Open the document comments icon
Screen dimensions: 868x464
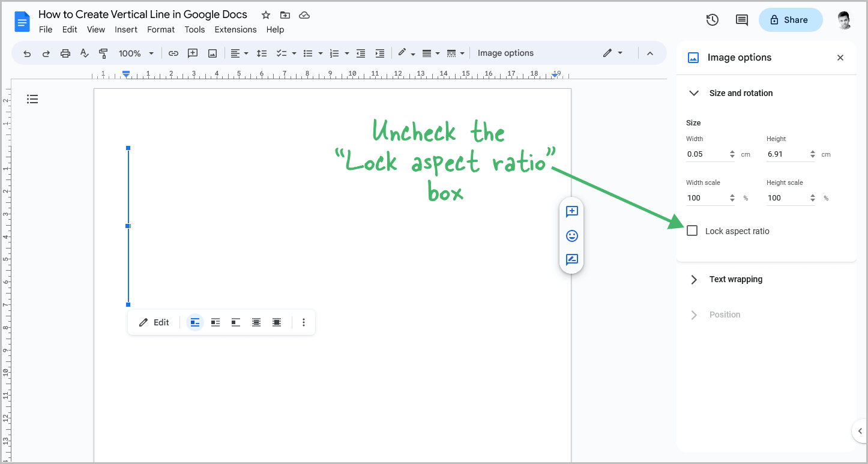coord(741,19)
